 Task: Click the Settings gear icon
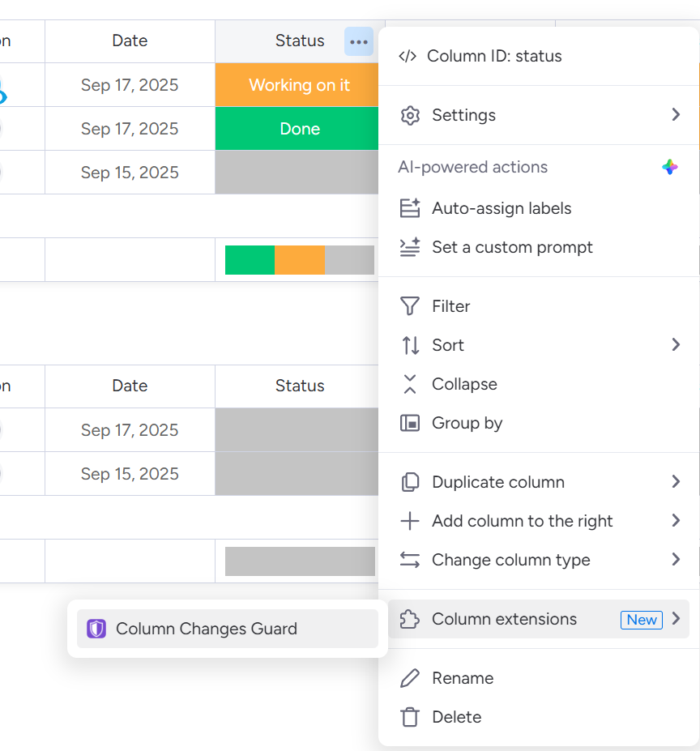point(410,115)
